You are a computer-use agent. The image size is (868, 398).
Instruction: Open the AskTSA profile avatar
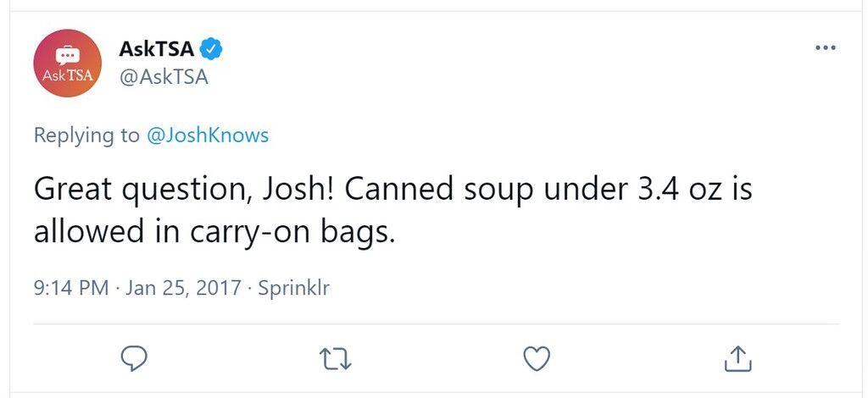pos(67,63)
